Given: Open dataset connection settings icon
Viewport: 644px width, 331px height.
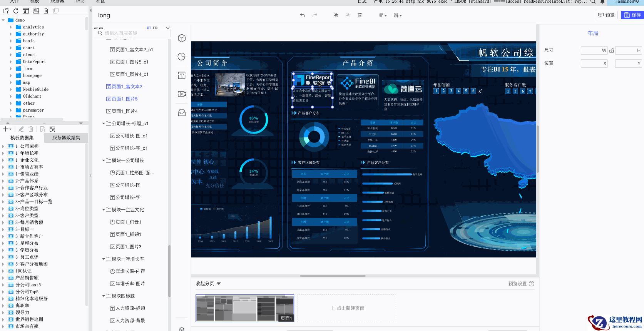Looking at the screenshot, I should (x=52, y=129).
